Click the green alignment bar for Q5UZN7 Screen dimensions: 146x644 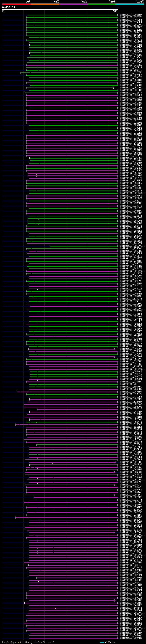(72, 15)
